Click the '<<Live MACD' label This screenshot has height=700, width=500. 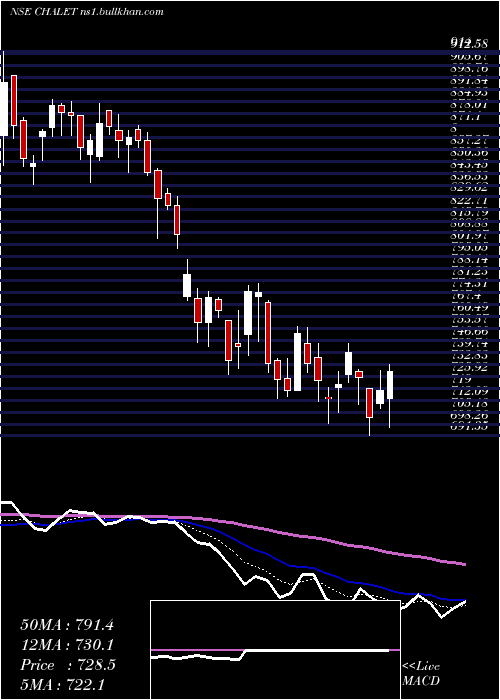(x=421, y=674)
